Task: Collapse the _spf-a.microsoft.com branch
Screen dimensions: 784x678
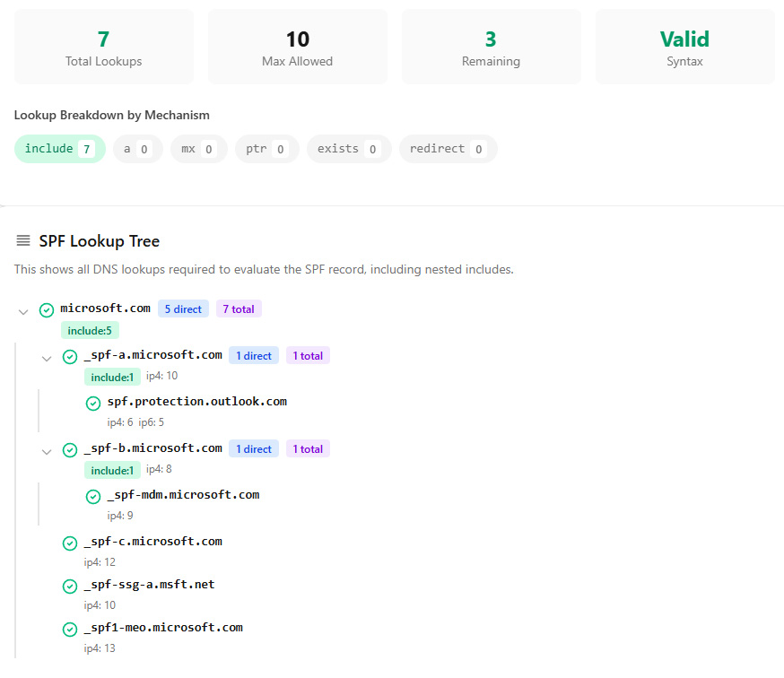Action: tap(47, 358)
